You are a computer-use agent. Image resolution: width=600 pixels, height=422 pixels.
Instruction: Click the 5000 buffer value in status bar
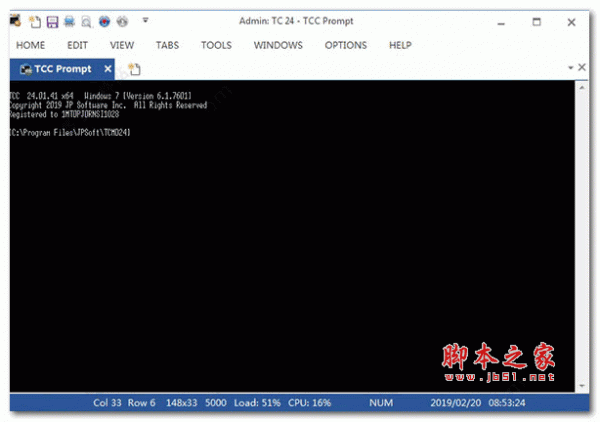tap(215, 403)
